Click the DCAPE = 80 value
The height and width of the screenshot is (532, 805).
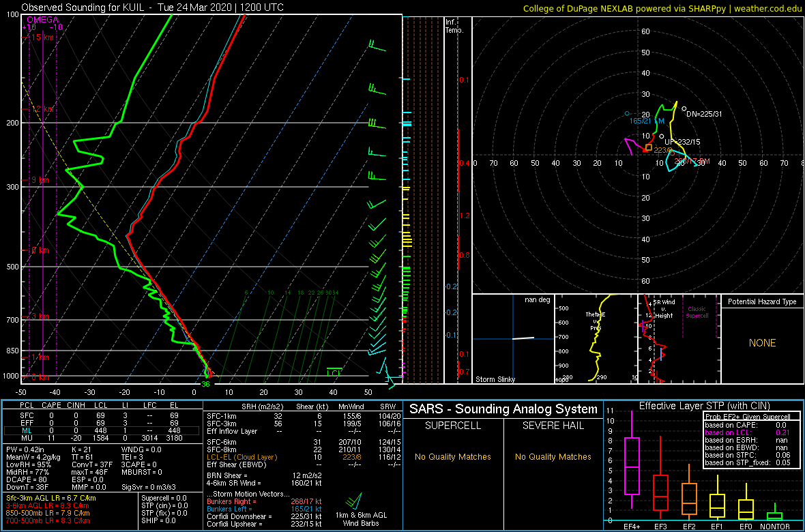(x=26, y=479)
